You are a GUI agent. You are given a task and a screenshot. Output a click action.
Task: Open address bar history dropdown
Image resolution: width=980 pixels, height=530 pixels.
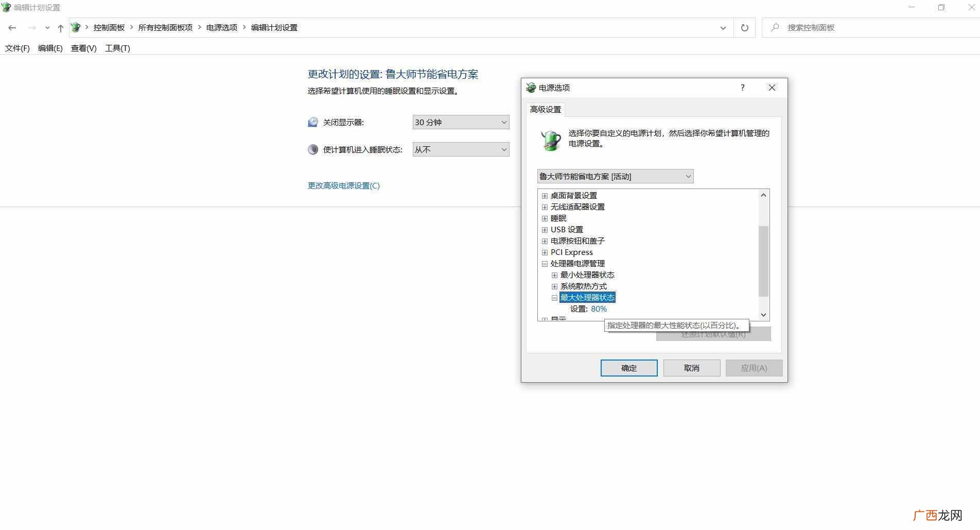(723, 28)
